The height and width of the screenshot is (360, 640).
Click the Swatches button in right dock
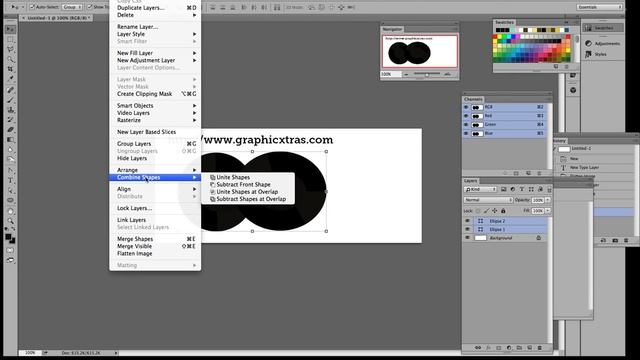tap(603, 28)
